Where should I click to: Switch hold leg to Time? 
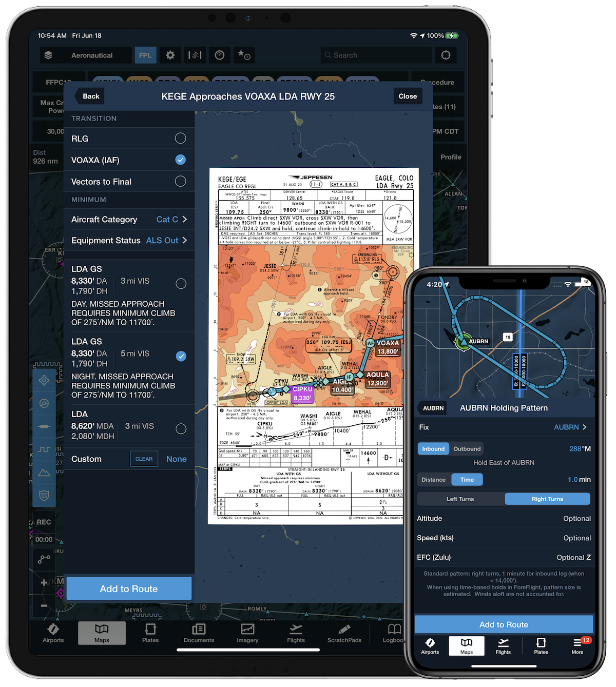click(x=467, y=480)
